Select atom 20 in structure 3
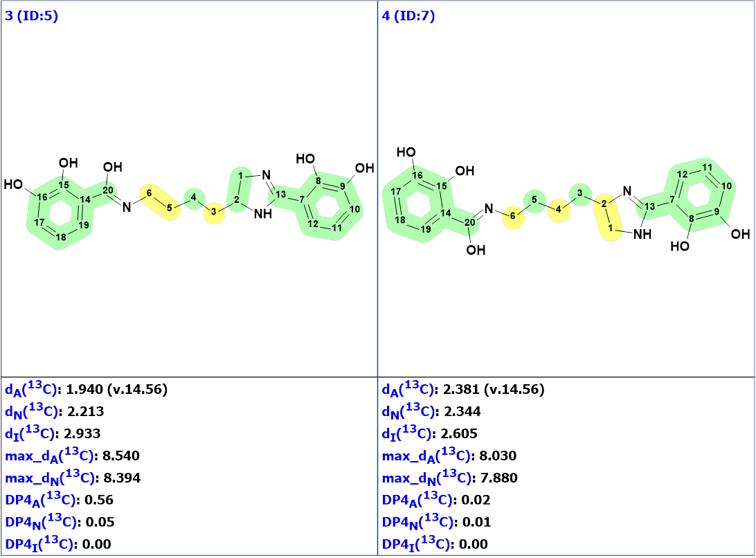Screen dimensions: 756x558 tap(107, 190)
